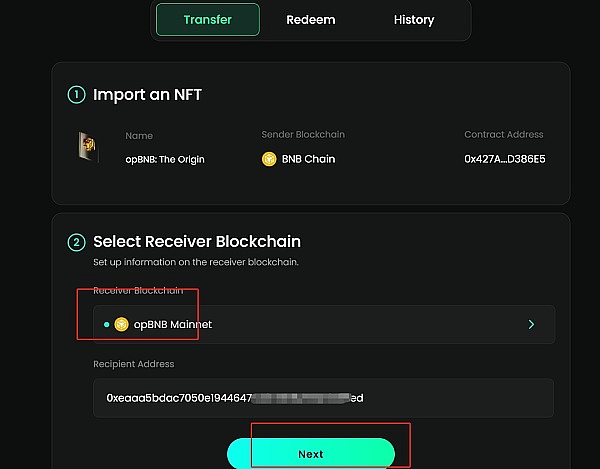Expand the receiver blockchain chevron arrow
This screenshot has width=600, height=469.
tap(531, 324)
